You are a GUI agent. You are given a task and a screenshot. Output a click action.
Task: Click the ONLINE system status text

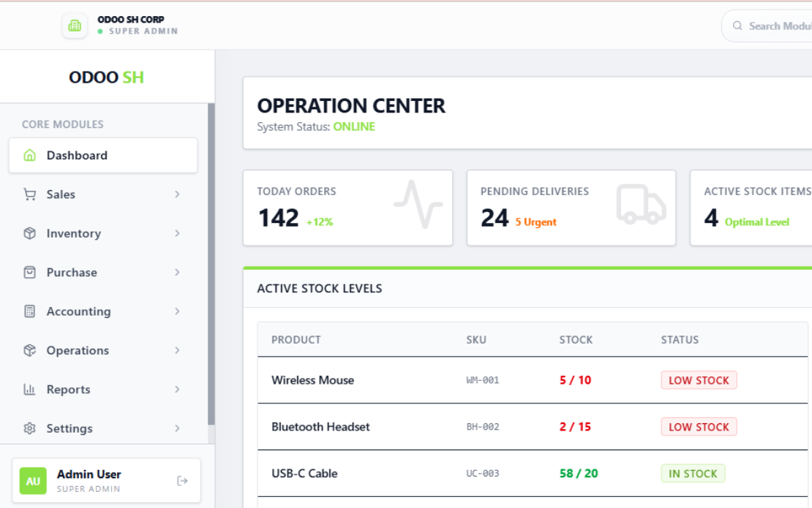(354, 126)
